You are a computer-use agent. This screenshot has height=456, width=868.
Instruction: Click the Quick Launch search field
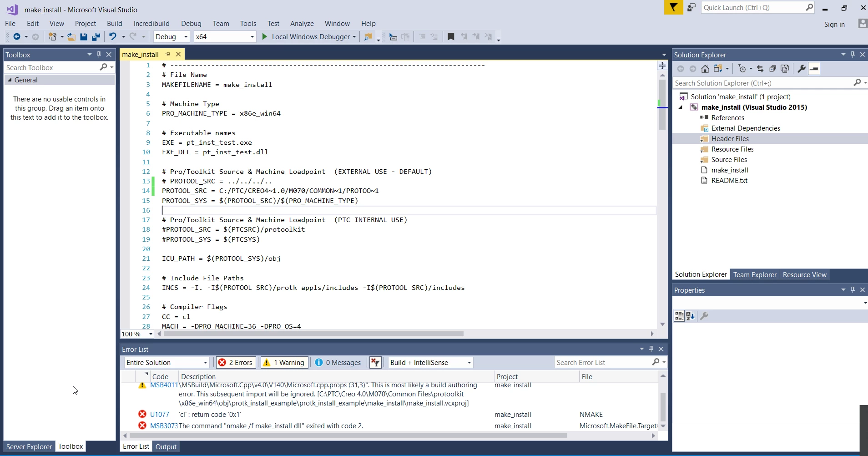click(758, 8)
